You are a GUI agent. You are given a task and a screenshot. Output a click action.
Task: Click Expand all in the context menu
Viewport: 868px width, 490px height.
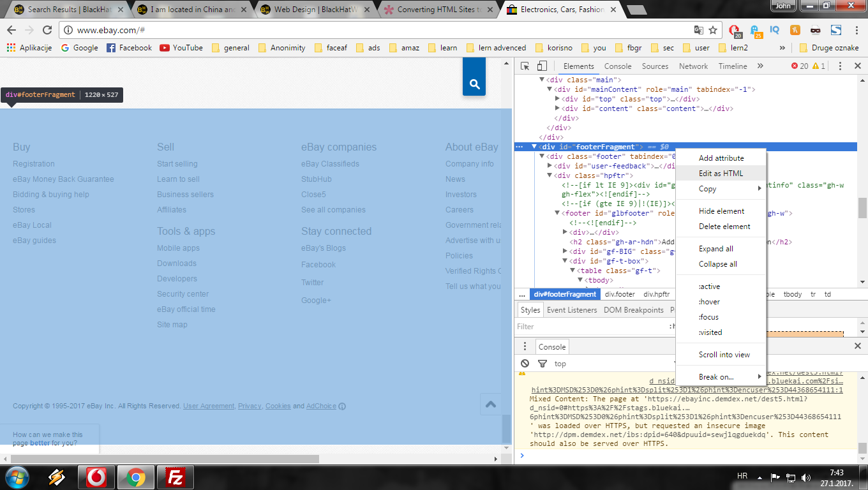(x=721, y=249)
